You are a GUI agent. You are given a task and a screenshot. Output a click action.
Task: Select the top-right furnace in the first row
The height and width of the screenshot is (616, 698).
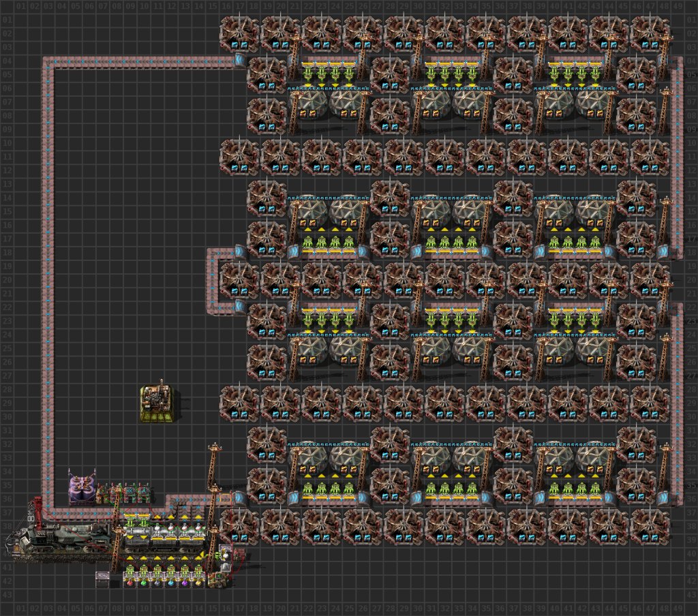[x=650, y=33]
